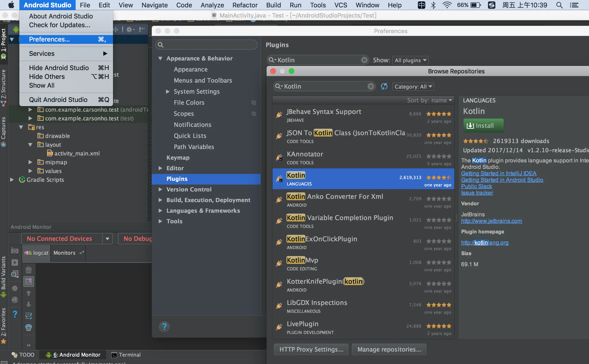
Task: Click the print logcat printer icon
Action: 28,327
